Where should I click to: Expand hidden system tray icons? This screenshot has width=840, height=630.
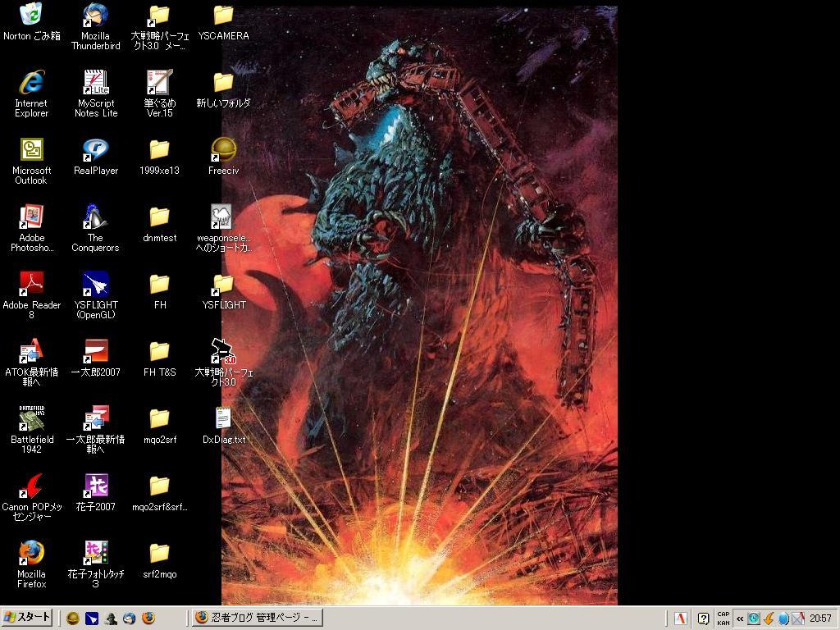click(740, 619)
